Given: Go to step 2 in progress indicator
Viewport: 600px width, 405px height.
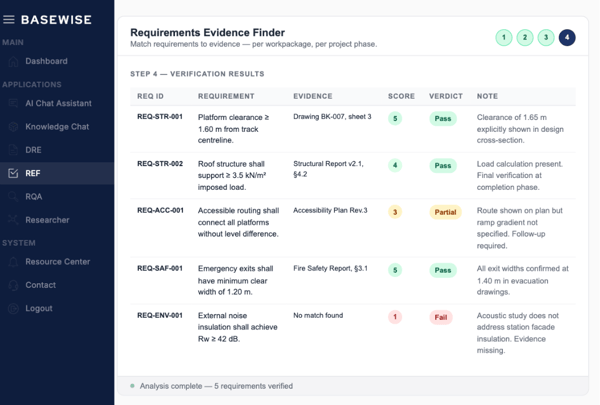Looking at the screenshot, I should click(525, 38).
